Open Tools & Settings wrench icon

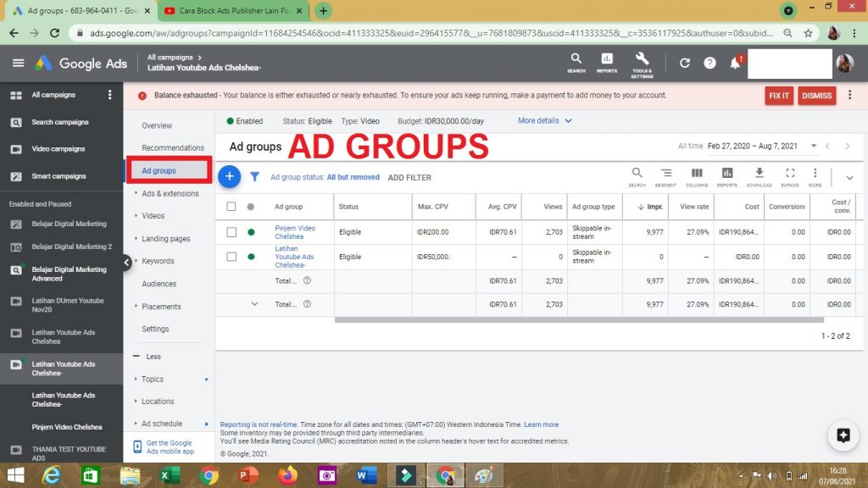(x=642, y=63)
